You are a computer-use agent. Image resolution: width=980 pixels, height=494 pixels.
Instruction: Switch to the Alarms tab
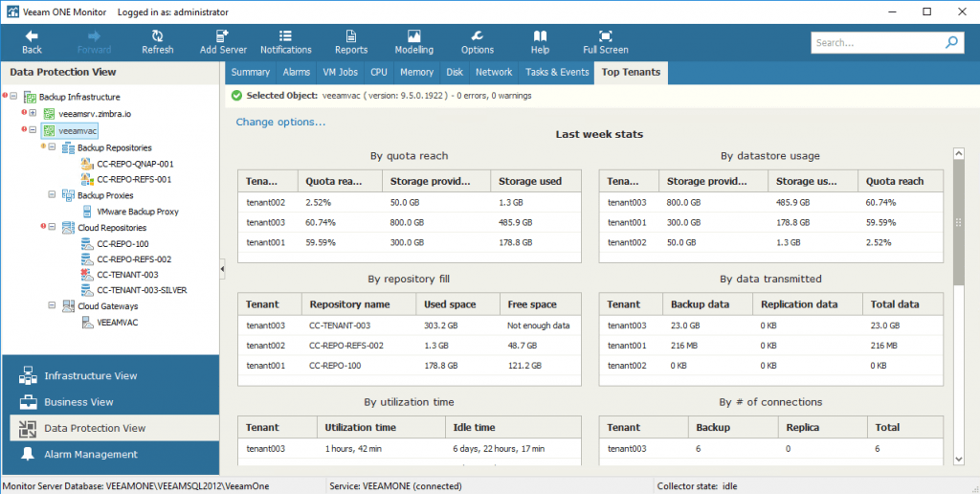click(297, 73)
